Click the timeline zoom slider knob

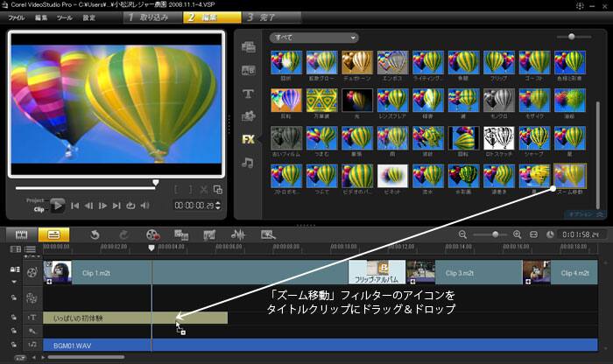point(496,234)
